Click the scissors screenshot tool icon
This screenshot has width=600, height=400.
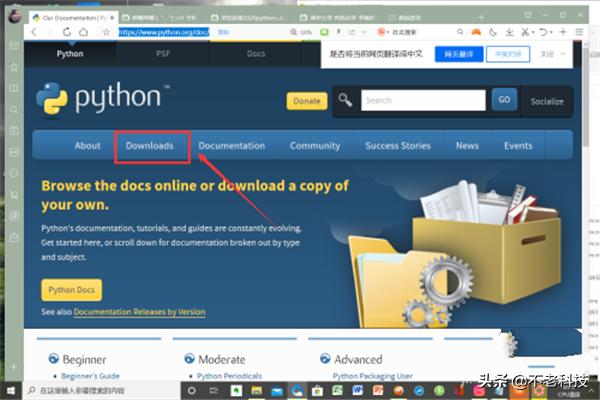525,32
